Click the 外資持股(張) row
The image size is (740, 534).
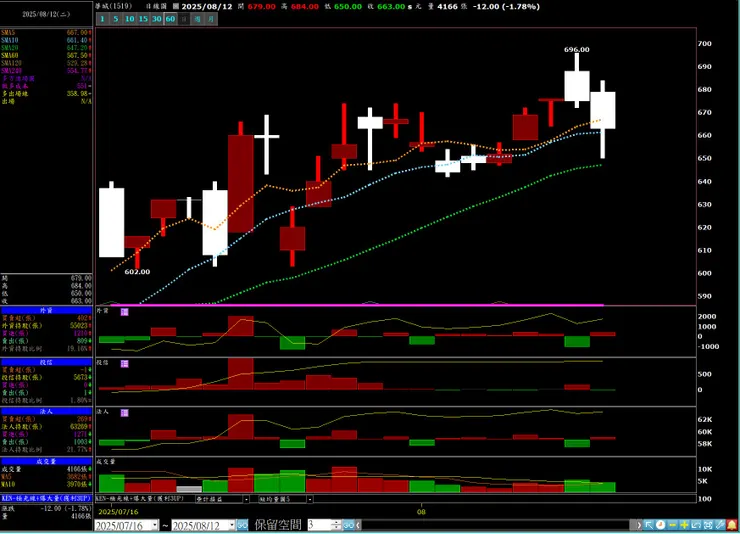click(x=46, y=325)
